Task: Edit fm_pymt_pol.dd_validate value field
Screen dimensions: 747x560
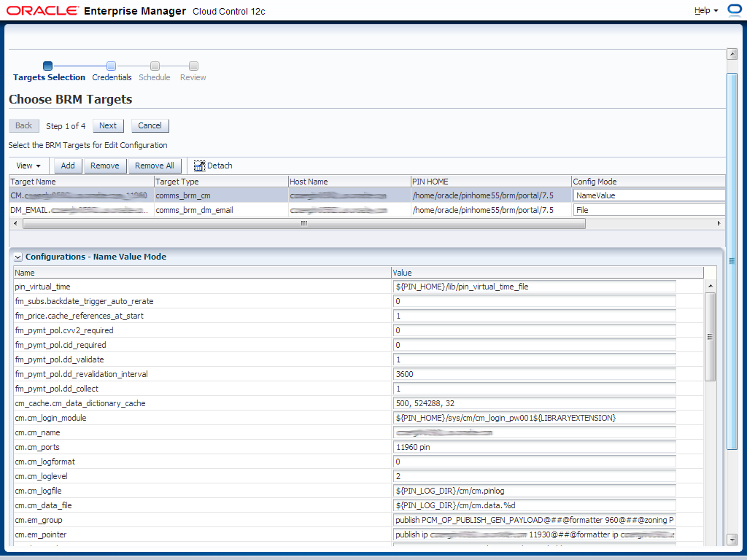Action: coord(535,359)
